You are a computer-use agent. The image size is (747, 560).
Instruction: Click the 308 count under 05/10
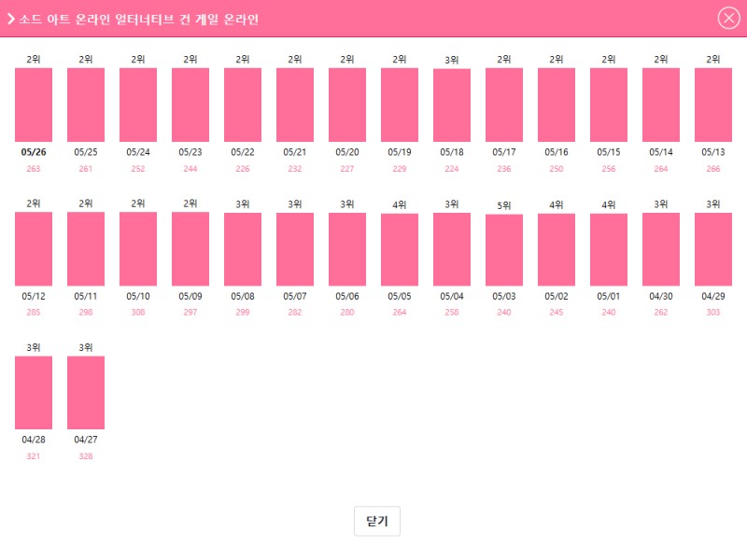(x=138, y=313)
